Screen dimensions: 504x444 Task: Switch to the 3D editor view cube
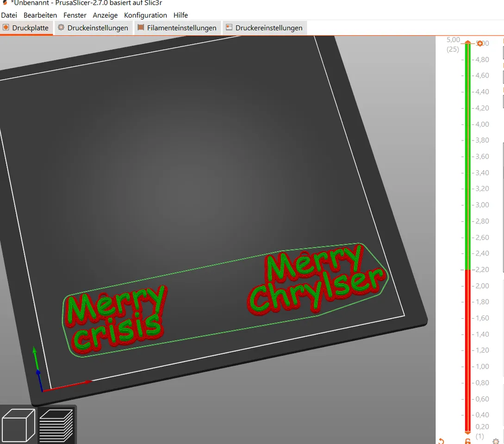coord(19,425)
